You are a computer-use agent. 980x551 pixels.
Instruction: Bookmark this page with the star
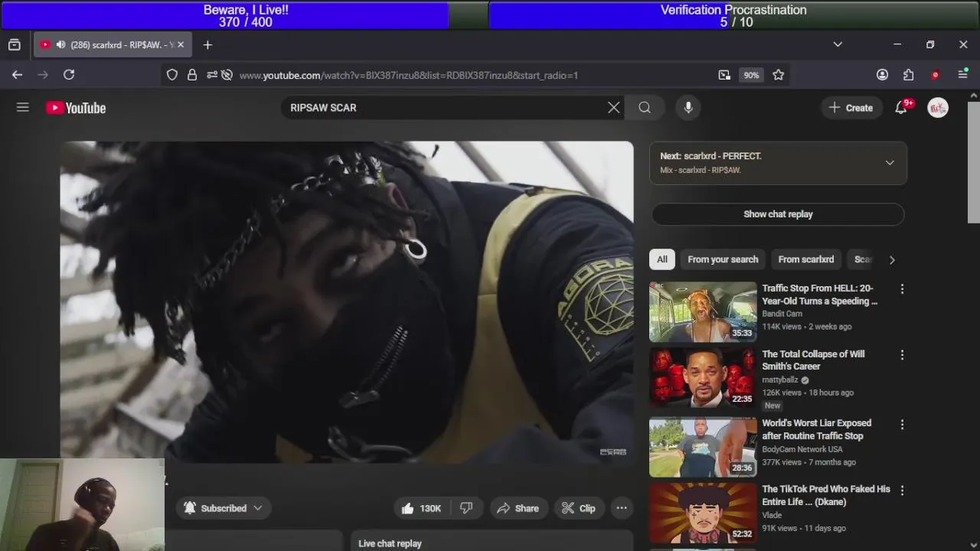coord(778,75)
